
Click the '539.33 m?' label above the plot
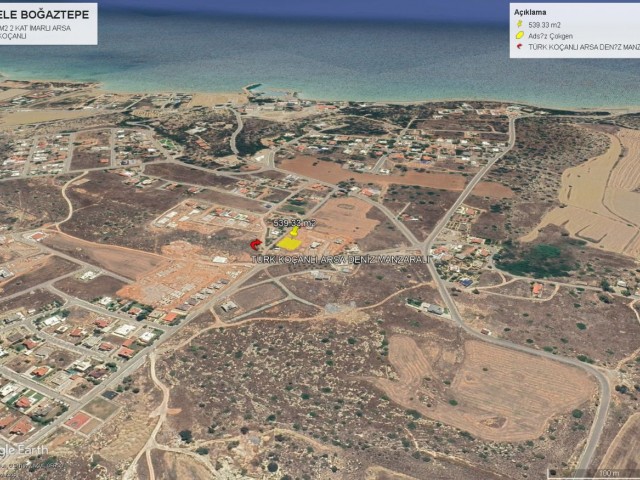[x=294, y=223]
